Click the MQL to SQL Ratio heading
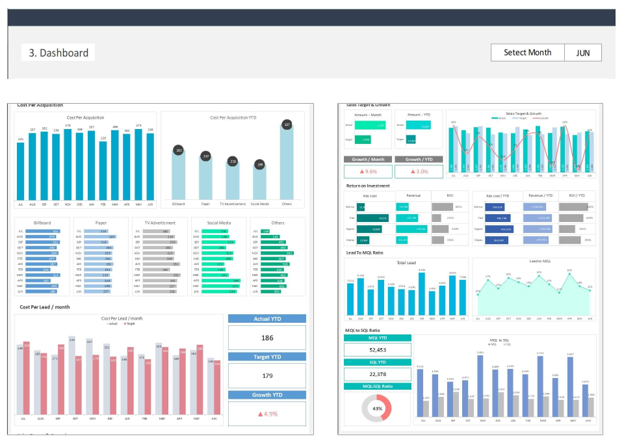This screenshot has width=624, height=444. [x=363, y=330]
